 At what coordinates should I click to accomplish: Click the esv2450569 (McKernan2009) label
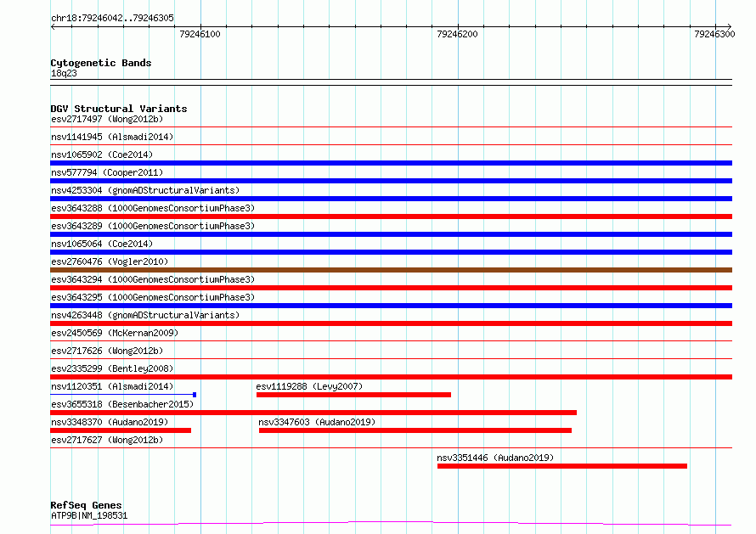tap(115, 333)
